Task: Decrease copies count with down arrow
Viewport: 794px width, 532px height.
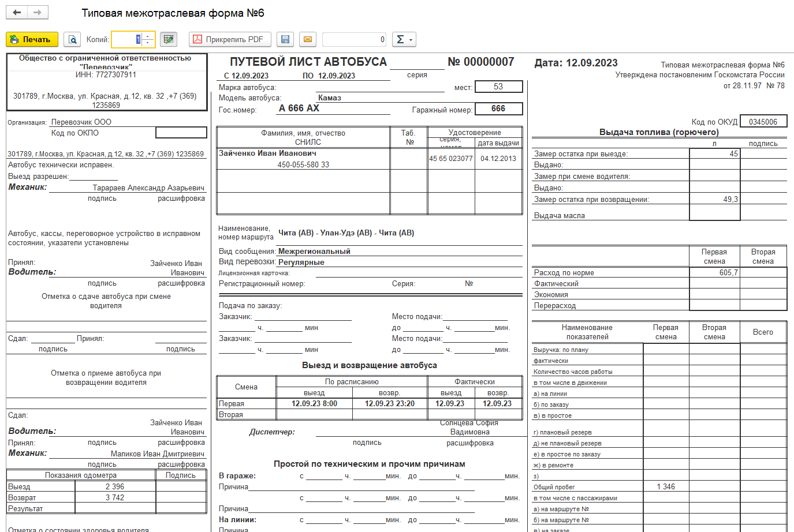Action: tap(148, 43)
